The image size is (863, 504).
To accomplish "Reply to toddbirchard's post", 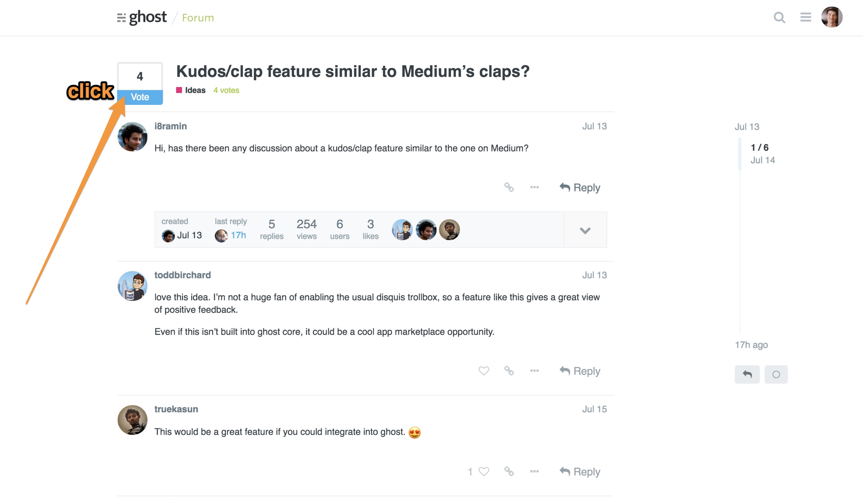I will (x=579, y=371).
